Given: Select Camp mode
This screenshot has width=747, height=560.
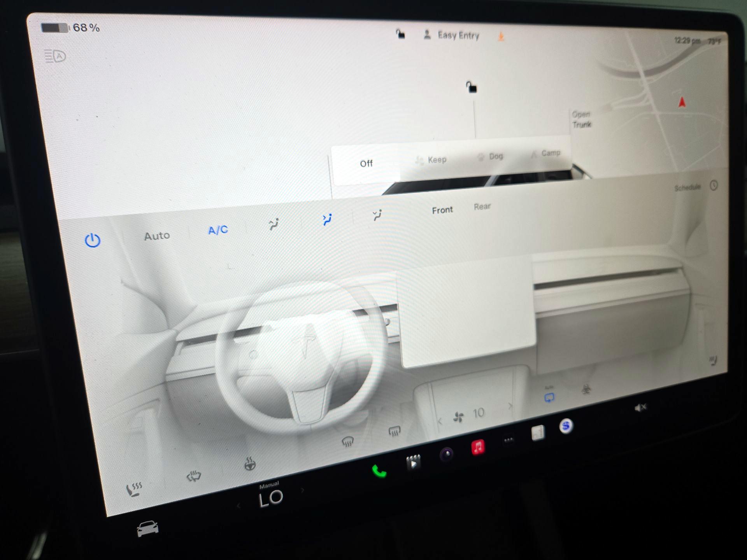Looking at the screenshot, I should (545, 153).
